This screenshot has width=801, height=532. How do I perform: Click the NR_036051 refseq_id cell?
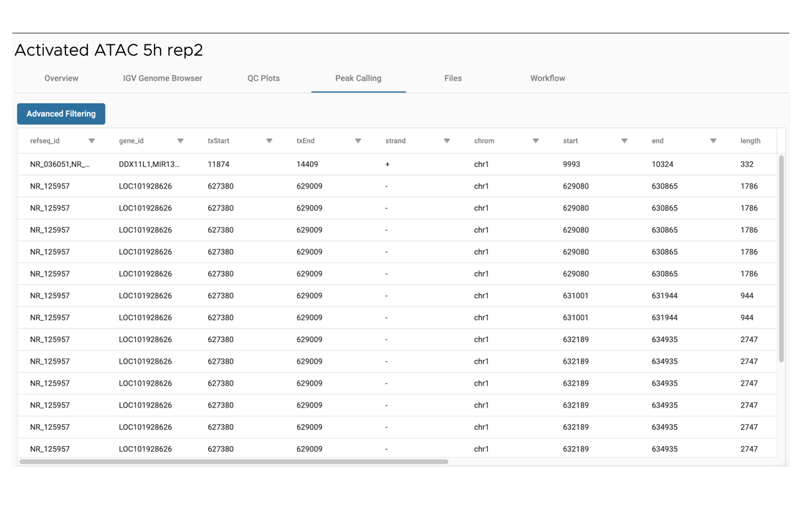pos(60,164)
